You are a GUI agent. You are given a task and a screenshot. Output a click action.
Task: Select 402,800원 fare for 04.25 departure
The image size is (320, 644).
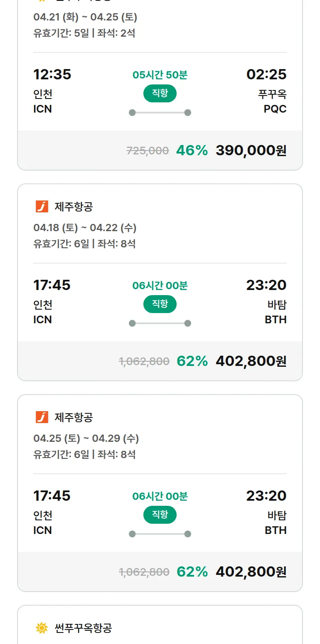pos(251,572)
